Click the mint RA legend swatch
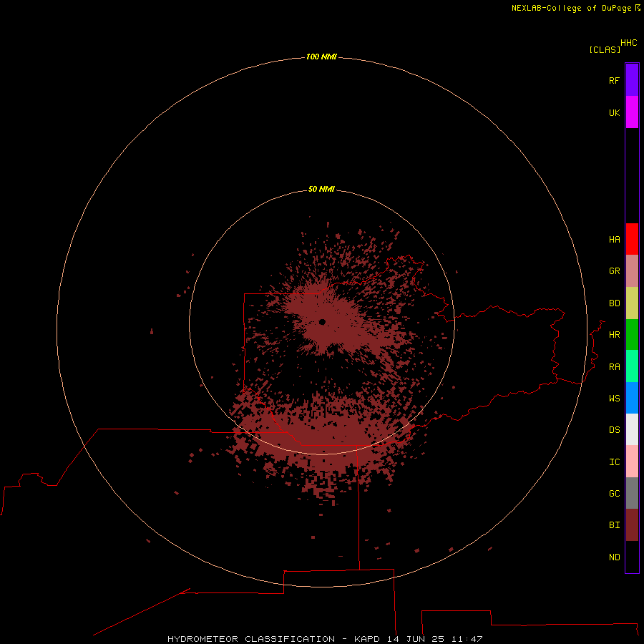This screenshot has width=644, height=644. (632, 366)
